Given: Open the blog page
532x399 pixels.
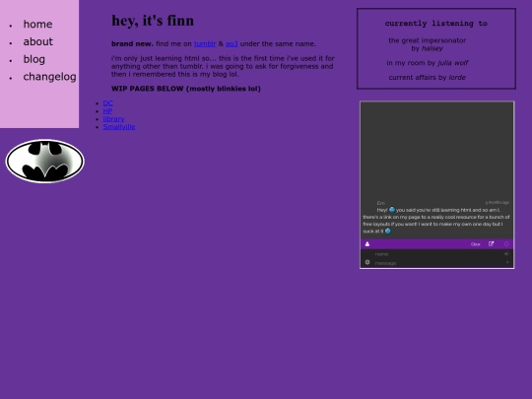Looking at the screenshot, I should tap(33, 59).
